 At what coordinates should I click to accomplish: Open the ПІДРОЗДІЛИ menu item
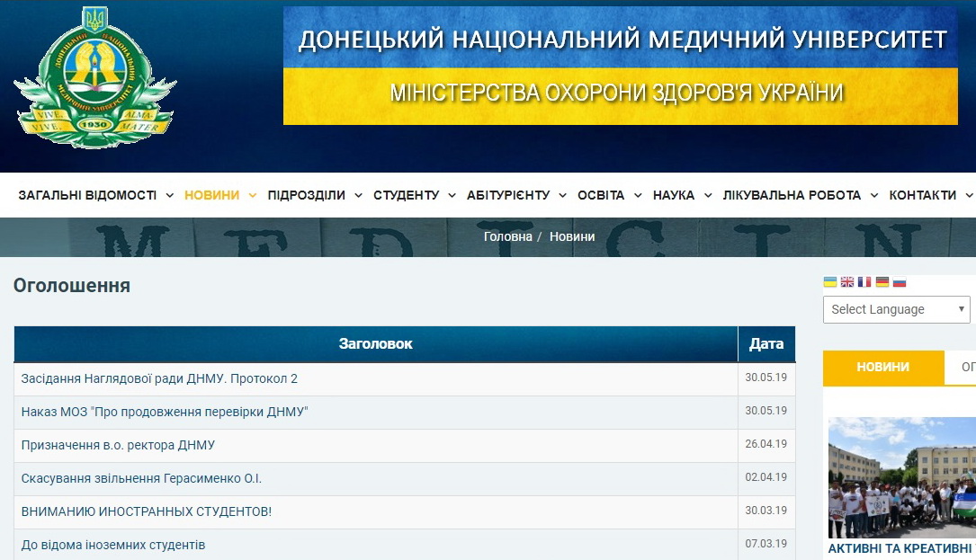pyautogui.click(x=306, y=195)
